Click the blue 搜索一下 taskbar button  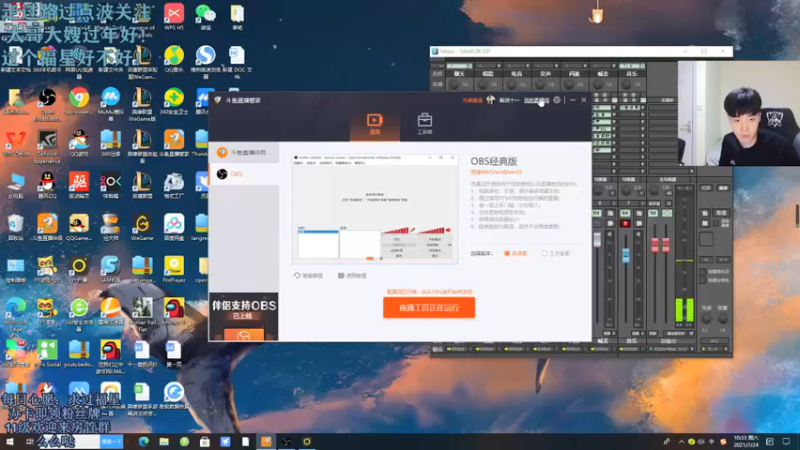111,442
